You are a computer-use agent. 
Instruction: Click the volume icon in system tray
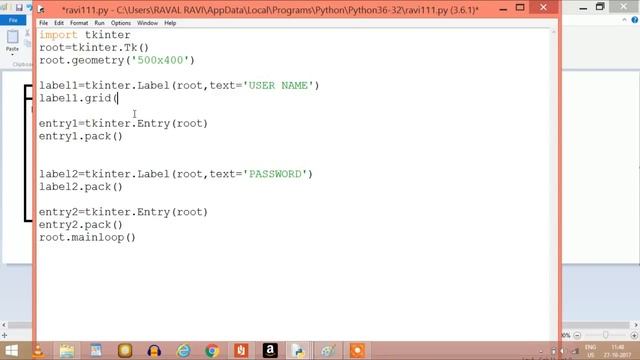point(563,351)
